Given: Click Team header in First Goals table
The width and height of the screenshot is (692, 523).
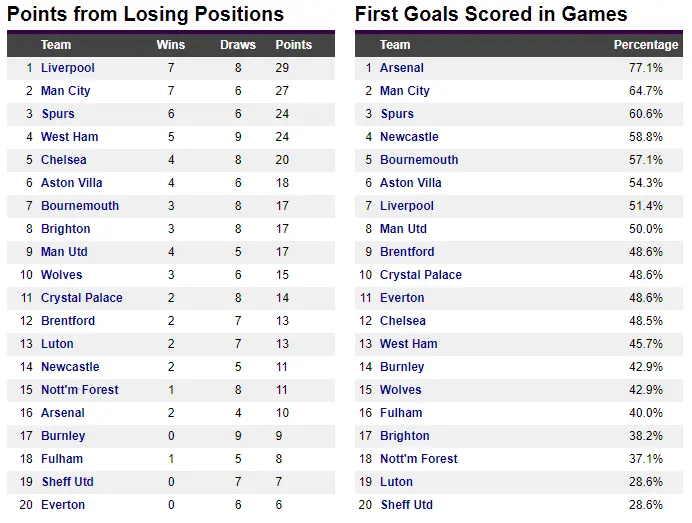Looking at the screenshot, I should [395, 45].
